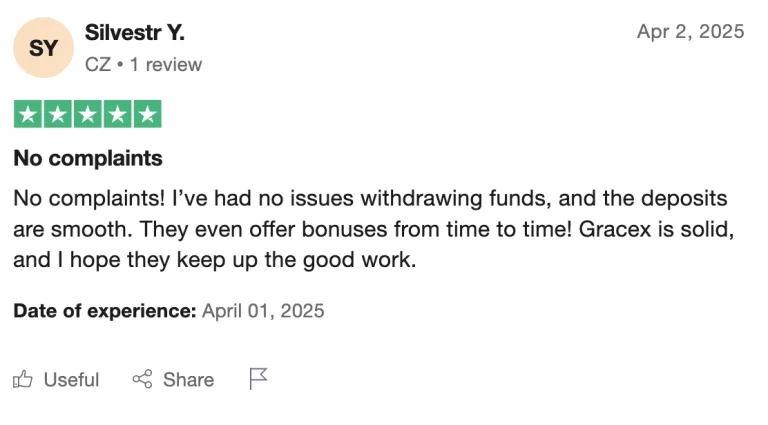
Task: Click the second green rating star
Action: point(58,114)
